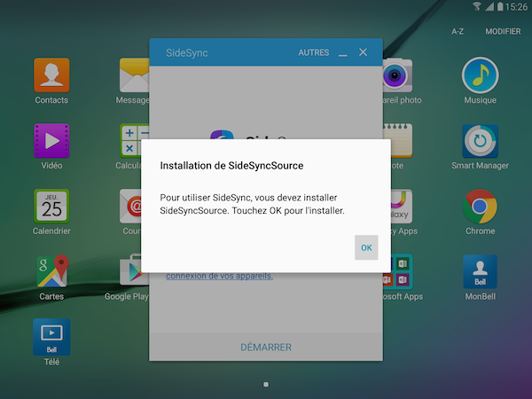
Task: Sort apps with A-Z
Action: (458, 32)
